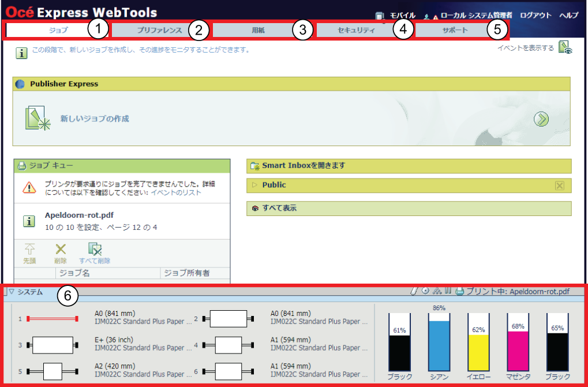This screenshot has height=387, width=588.
Task: Click the new job document icon
Action: point(38,118)
